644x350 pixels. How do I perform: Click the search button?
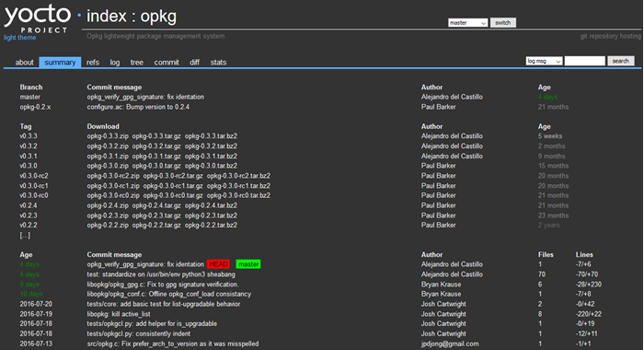click(621, 61)
